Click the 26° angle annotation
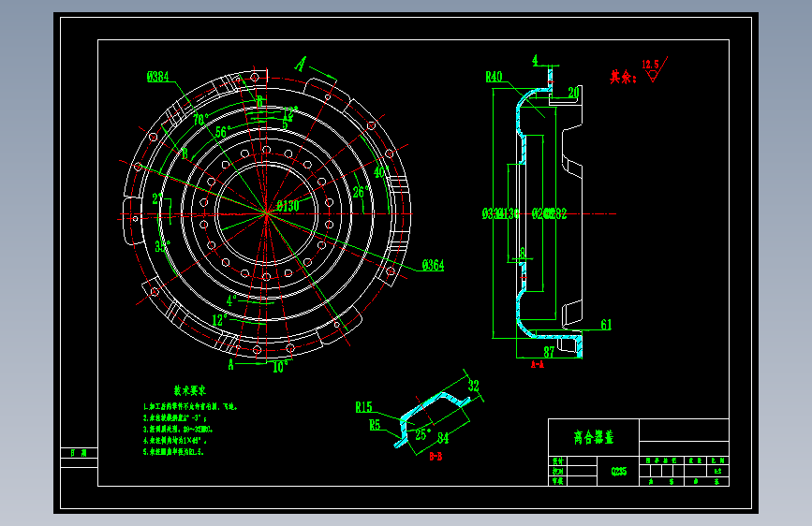Screen dimensions: 812x526 point(361,192)
